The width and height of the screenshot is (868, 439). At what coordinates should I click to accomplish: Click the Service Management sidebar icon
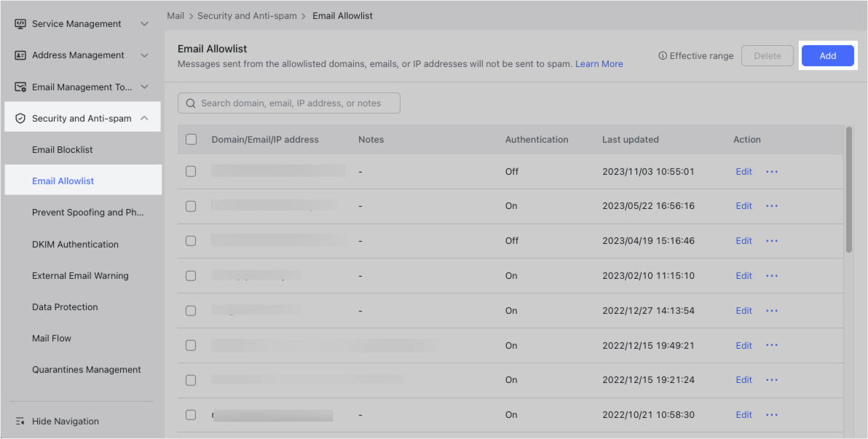(x=20, y=23)
